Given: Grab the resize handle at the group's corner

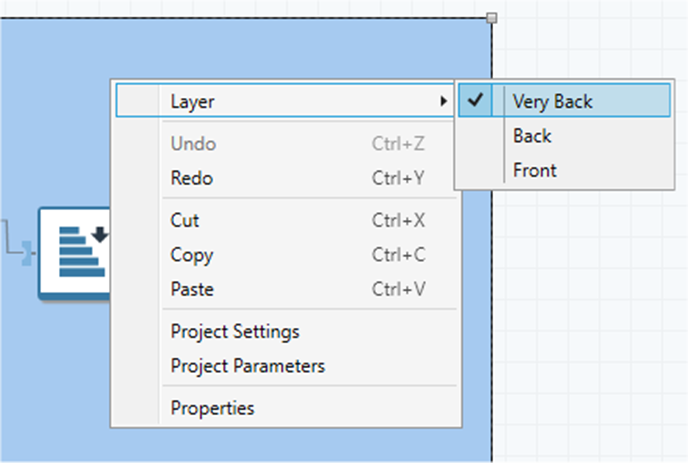Looking at the screenshot, I should [491, 17].
